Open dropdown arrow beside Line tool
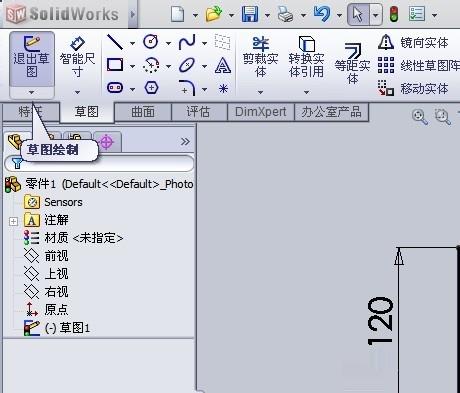The image size is (460, 393). pyautogui.click(x=132, y=43)
